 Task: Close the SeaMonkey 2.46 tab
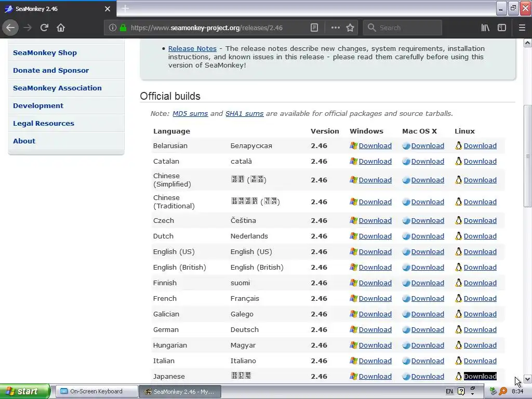108,9
